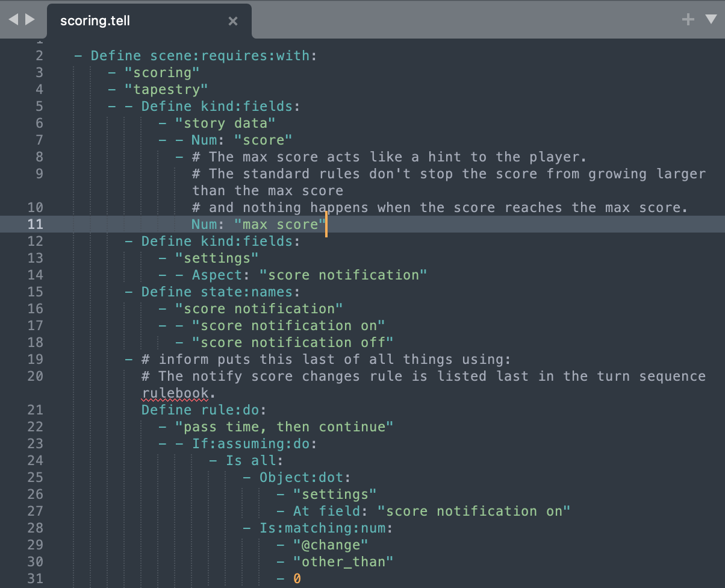Click "score notification" string on line 16
Screen dimensions: 725x588
tap(259, 308)
